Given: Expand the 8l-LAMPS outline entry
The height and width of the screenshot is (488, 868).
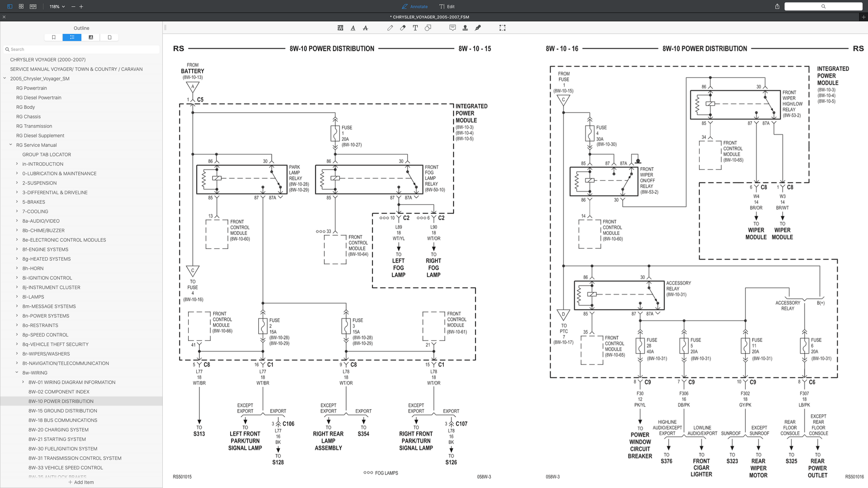Looking at the screenshot, I should (17, 297).
